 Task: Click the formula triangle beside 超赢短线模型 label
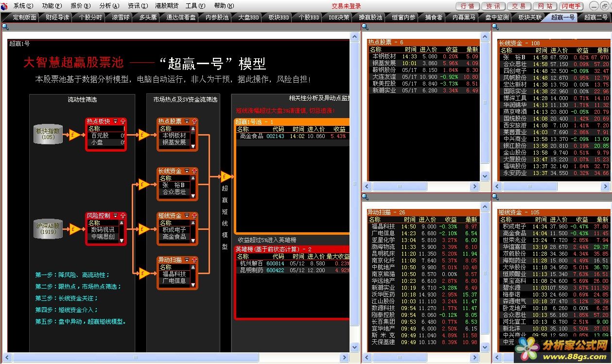tap(226, 176)
